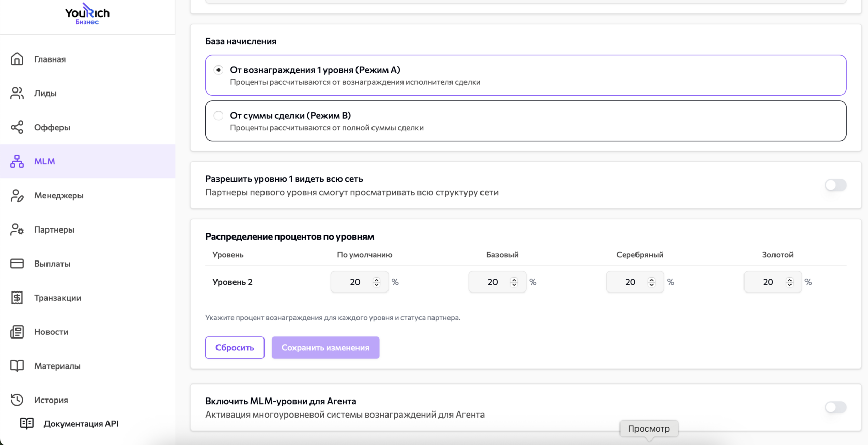Click stepper arrows in Базовый percent field

click(514, 282)
